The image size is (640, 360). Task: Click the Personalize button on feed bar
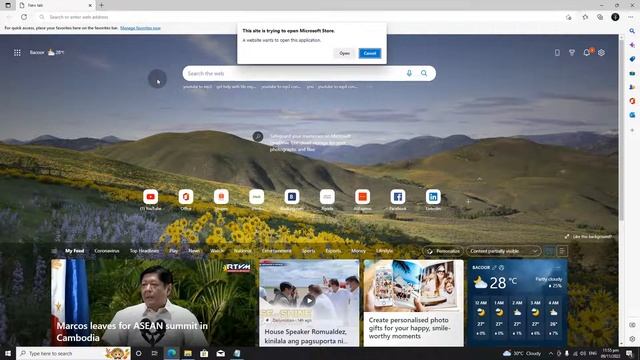[x=443, y=251]
